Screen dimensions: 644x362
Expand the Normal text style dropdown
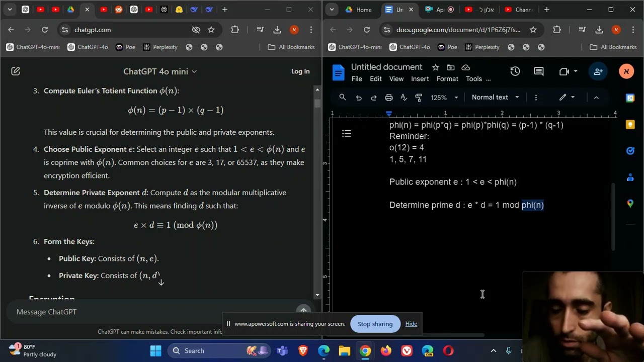coord(495,98)
